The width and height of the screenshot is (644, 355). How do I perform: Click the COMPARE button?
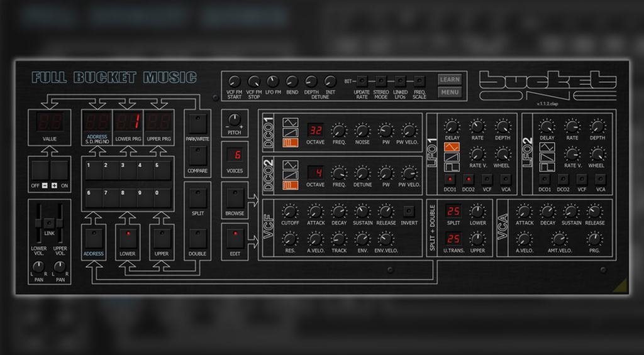pyautogui.click(x=197, y=156)
